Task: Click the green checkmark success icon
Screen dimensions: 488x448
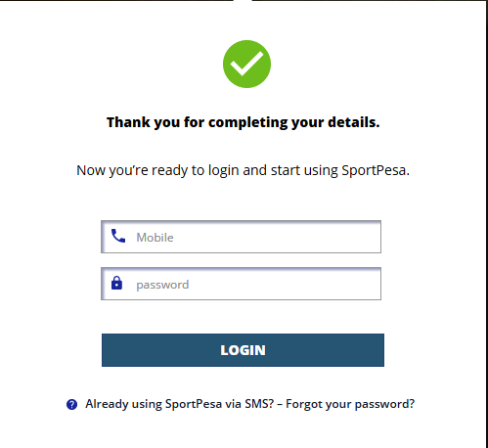Action: (x=246, y=64)
